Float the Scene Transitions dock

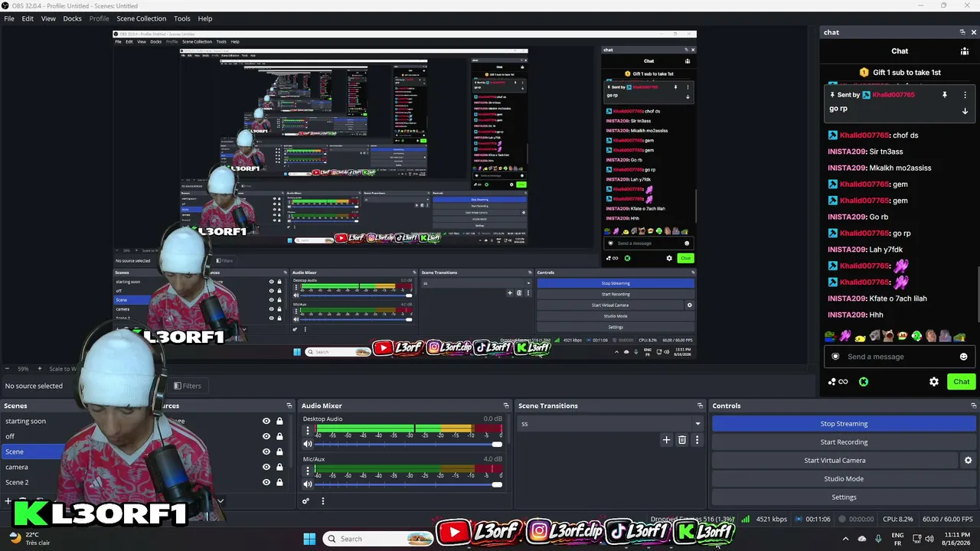(x=700, y=406)
